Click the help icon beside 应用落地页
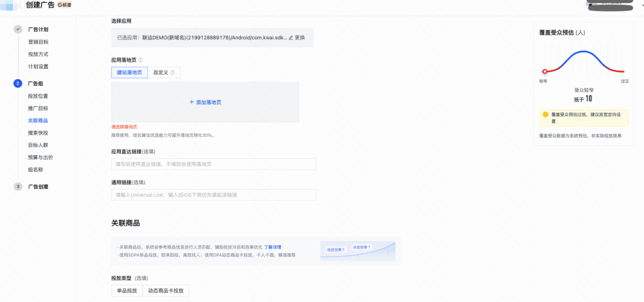Image resolution: width=644 pixels, height=302 pixels. [141, 60]
